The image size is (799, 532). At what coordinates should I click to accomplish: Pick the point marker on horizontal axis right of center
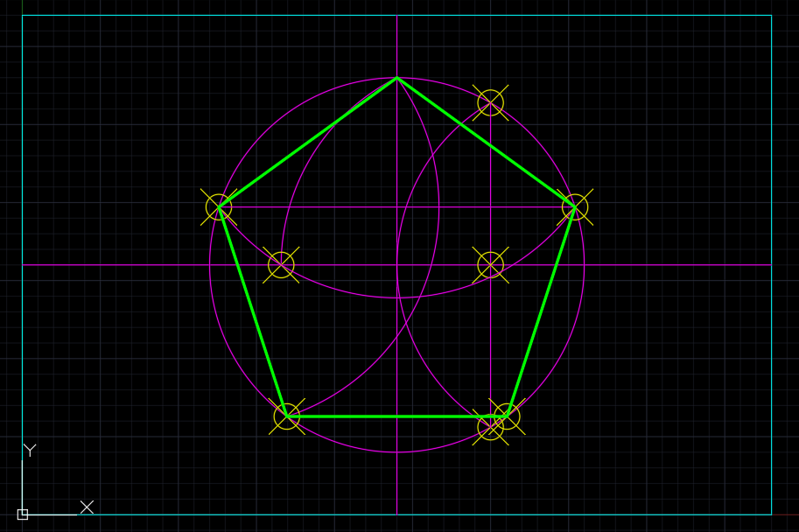490,265
